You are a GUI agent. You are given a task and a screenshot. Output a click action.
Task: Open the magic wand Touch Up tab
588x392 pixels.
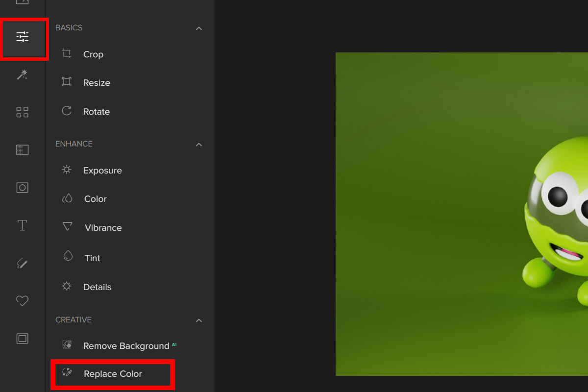tap(23, 74)
